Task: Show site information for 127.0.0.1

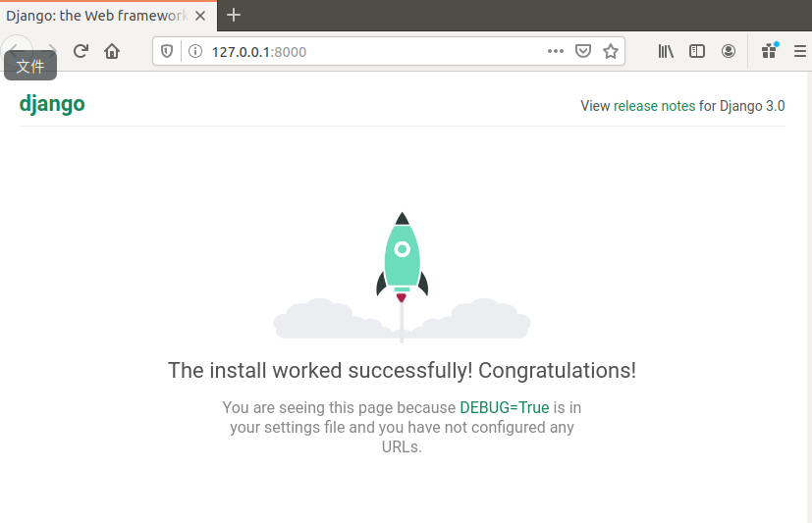Action: click(x=195, y=51)
